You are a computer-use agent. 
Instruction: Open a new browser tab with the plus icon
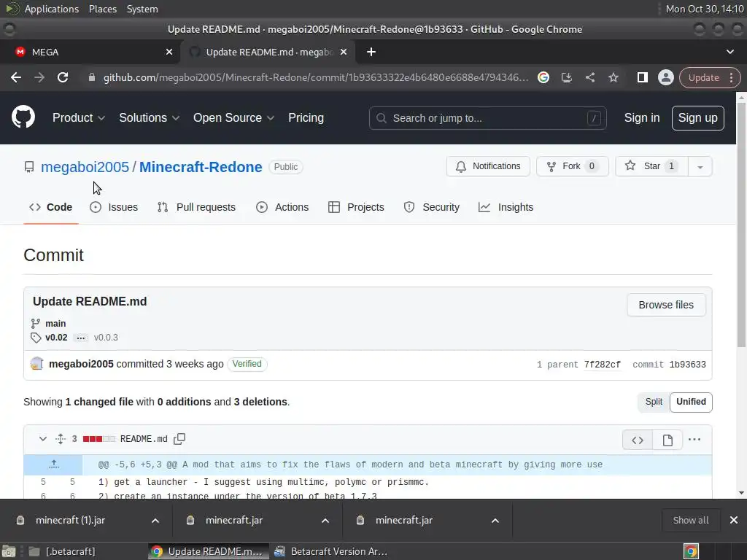tap(371, 52)
